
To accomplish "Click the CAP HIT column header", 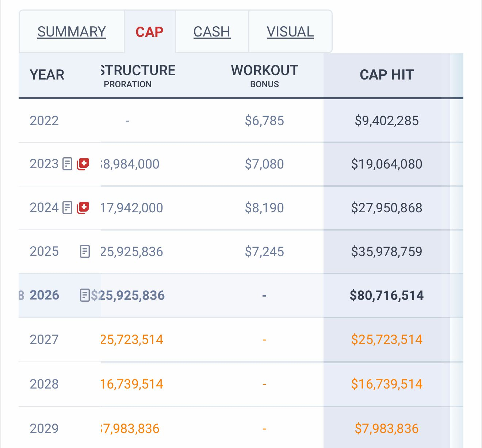I will (x=386, y=75).
